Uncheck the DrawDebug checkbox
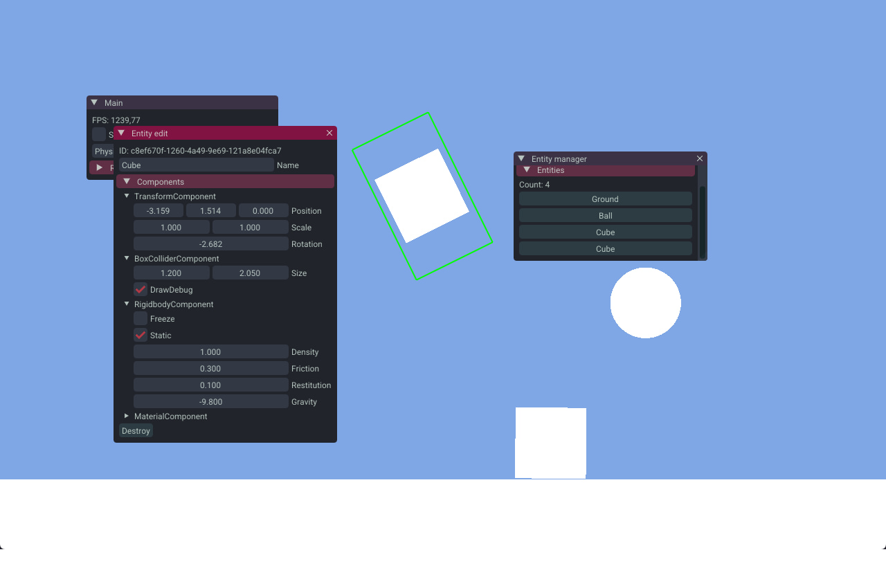Image resolution: width=886 pixels, height=588 pixels. 141,289
